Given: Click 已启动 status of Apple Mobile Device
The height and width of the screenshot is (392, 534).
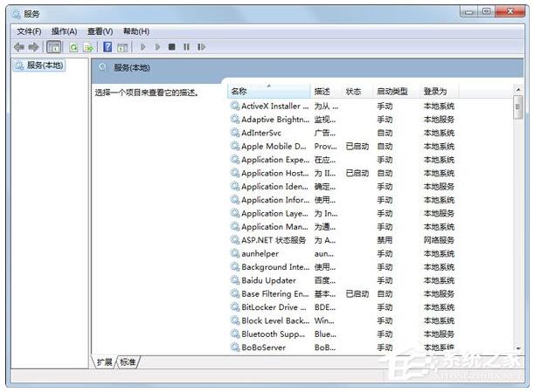Looking at the screenshot, I should (x=357, y=147).
